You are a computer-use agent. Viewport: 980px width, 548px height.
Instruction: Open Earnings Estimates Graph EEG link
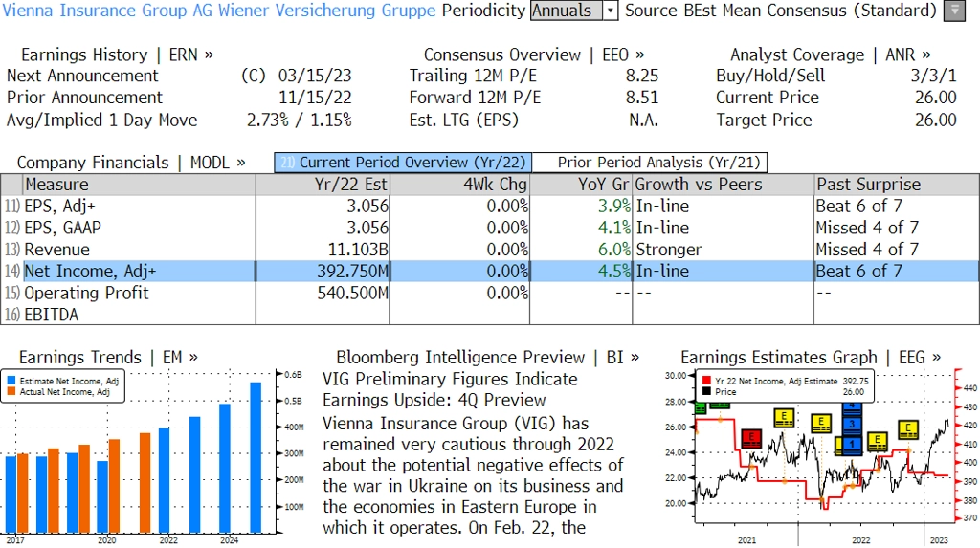click(x=812, y=358)
